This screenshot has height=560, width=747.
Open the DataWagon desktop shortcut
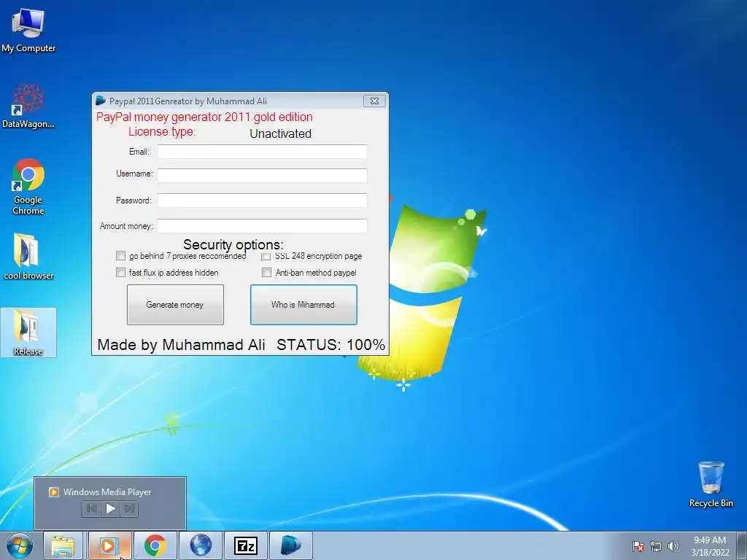pyautogui.click(x=28, y=106)
